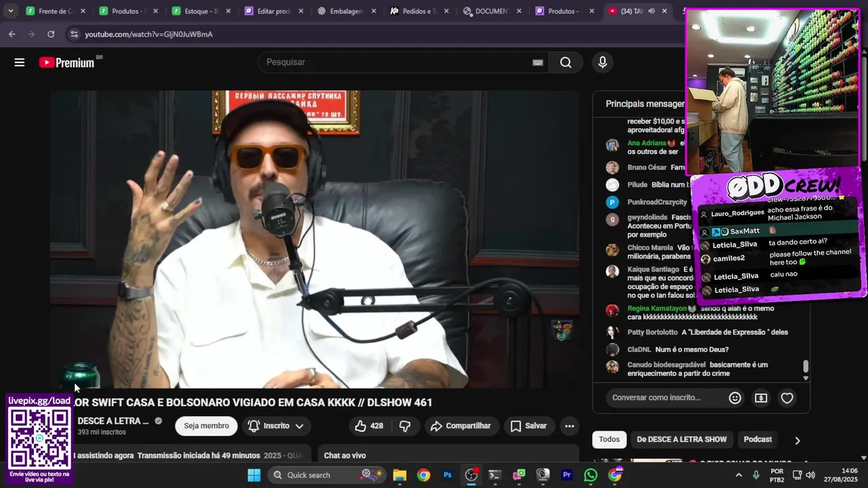The height and width of the screenshot is (488, 868).
Task: Open DESCE A LETRA channel name
Action: 113,421
